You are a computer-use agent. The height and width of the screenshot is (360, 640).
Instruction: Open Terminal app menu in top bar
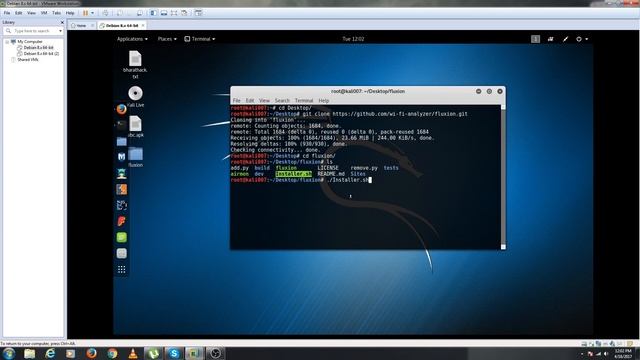200,39
